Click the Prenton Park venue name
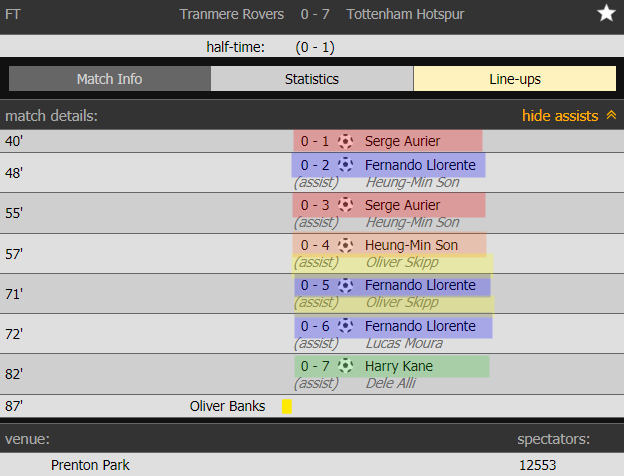This screenshot has height=476, width=624. point(90,465)
